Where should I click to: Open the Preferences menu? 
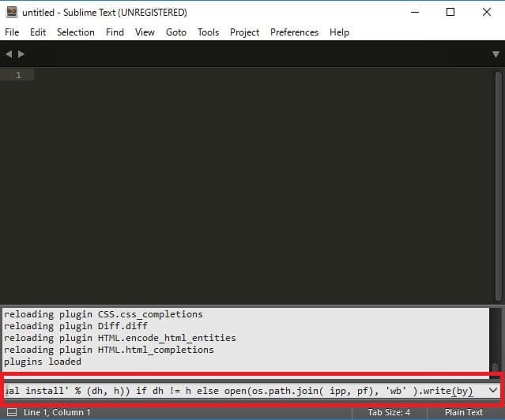(294, 32)
